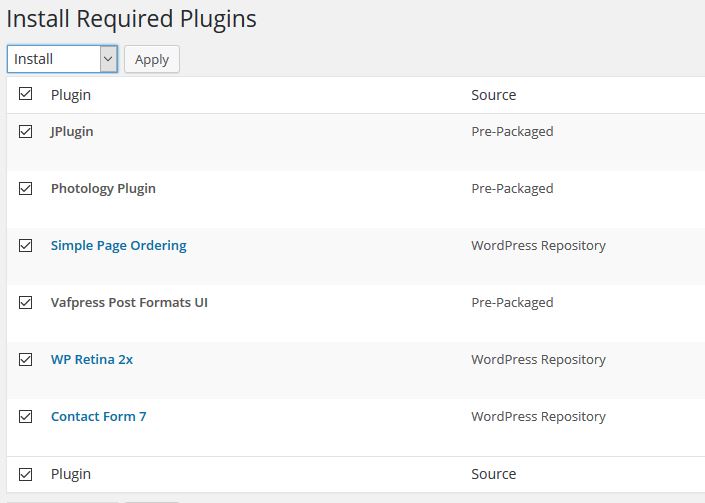Screen dimensions: 705x503
Task: Toggle select-all checkbox in table header
Action: coord(26,95)
